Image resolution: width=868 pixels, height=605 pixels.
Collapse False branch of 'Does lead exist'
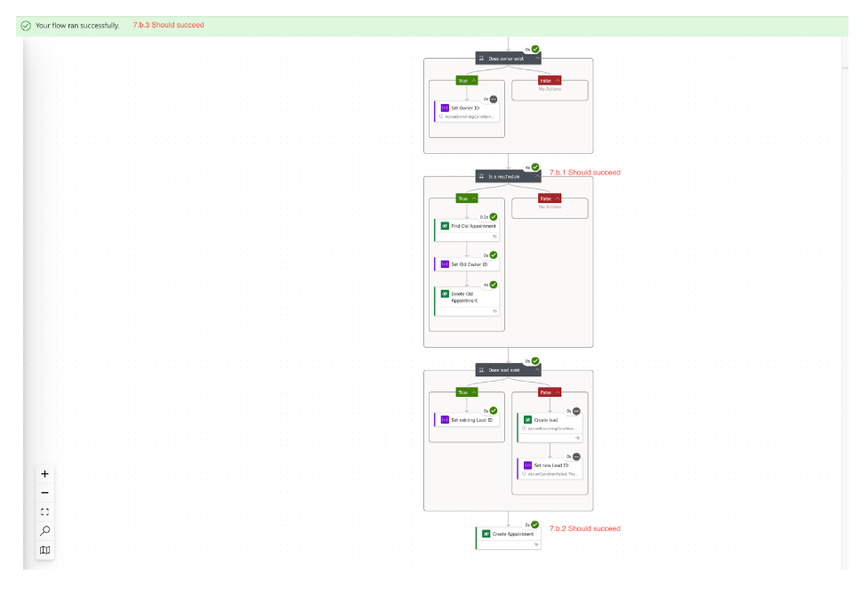coord(557,392)
